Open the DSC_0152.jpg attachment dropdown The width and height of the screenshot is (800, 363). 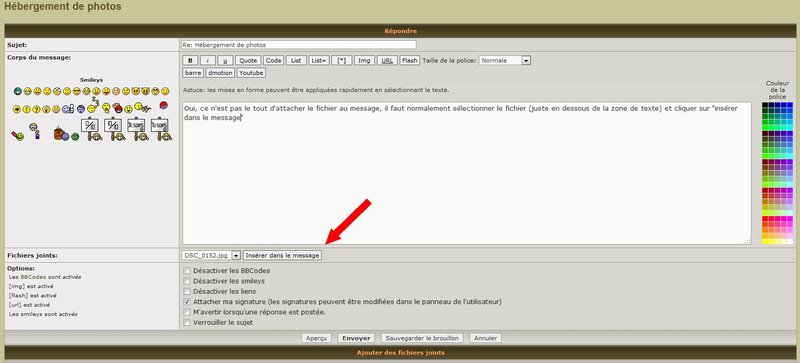(x=211, y=255)
